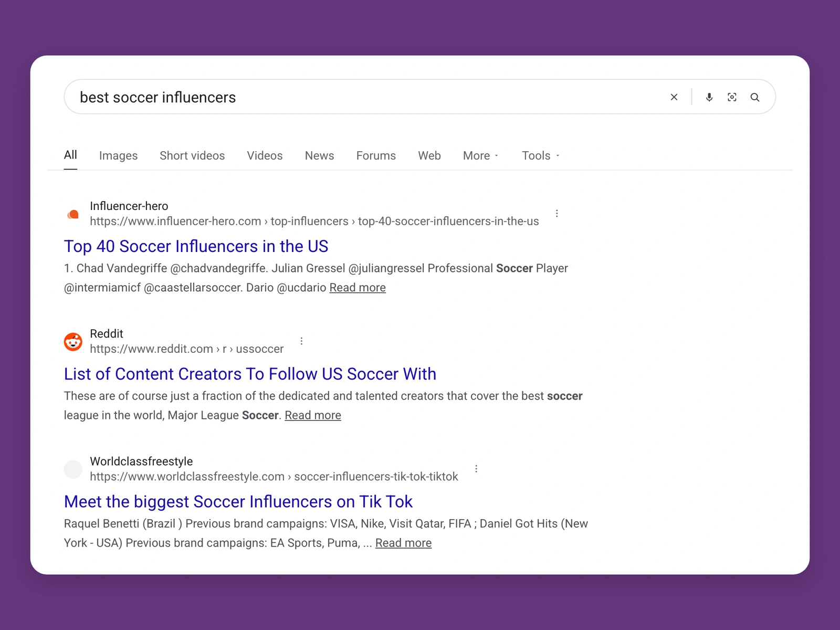The image size is (840, 630).
Task: Click the Reddit site name text
Action: tap(106, 334)
